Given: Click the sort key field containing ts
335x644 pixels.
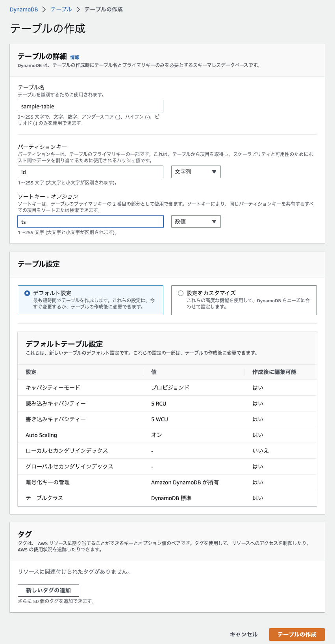Looking at the screenshot, I should pyautogui.click(x=91, y=221).
